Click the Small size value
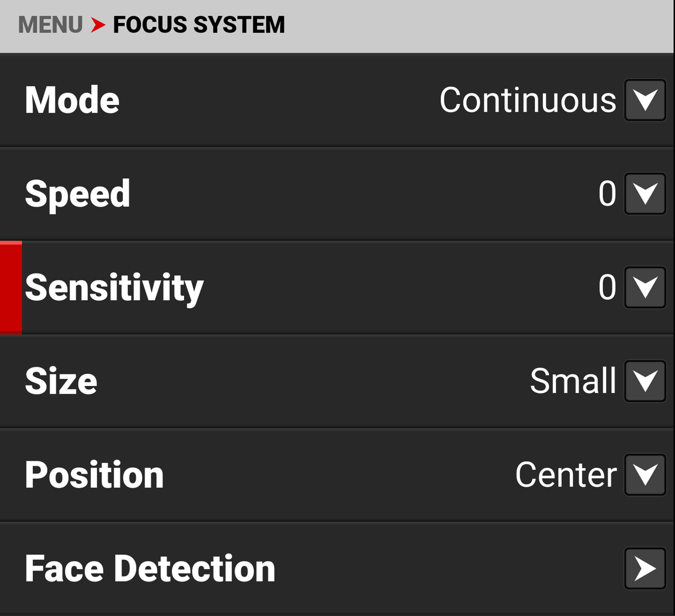This screenshot has width=675, height=616. pos(573,381)
